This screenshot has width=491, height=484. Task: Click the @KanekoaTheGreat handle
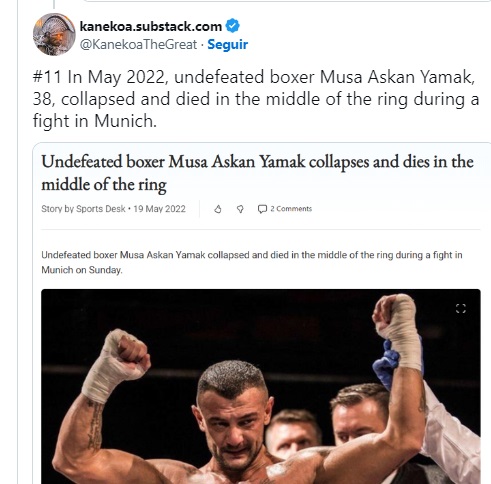click(x=138, y=44)
